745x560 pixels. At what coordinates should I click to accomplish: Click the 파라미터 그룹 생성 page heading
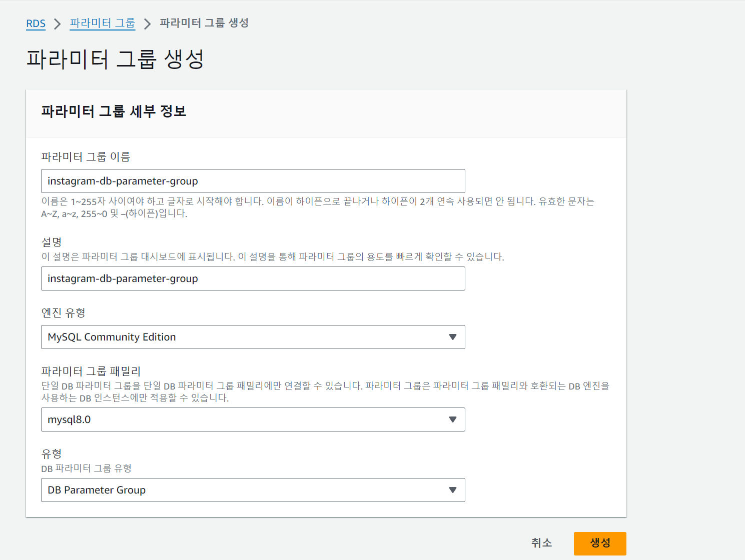[x=115, y=59]
